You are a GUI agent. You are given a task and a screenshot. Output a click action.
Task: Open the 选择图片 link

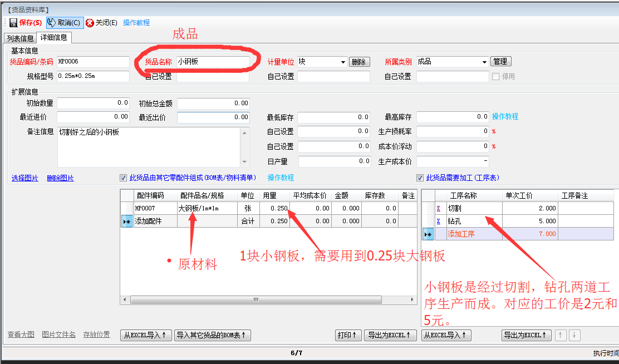pyautogui.click(x=25, y=178)
